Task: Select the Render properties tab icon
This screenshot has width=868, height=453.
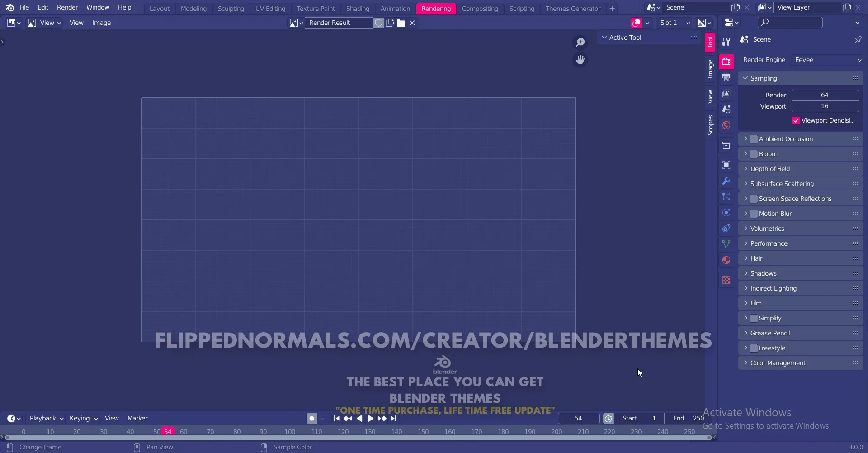Action: coord(726,61)
